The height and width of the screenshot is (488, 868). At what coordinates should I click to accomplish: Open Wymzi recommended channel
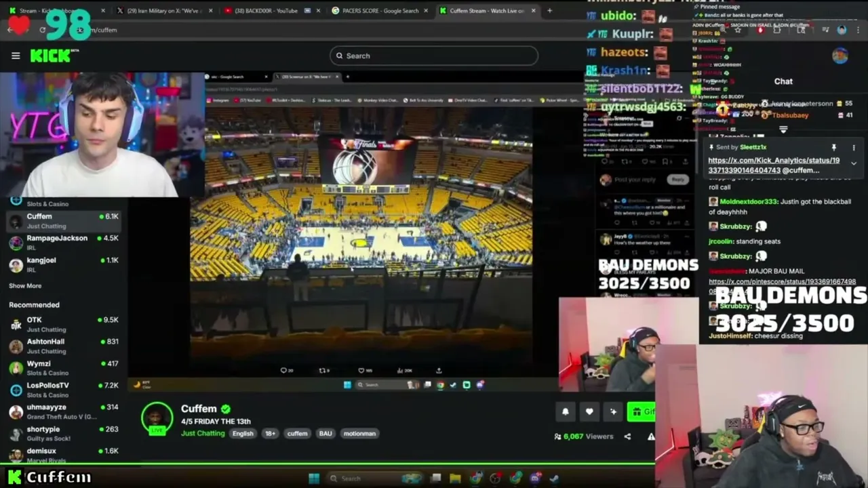click(x=64, y=367)
